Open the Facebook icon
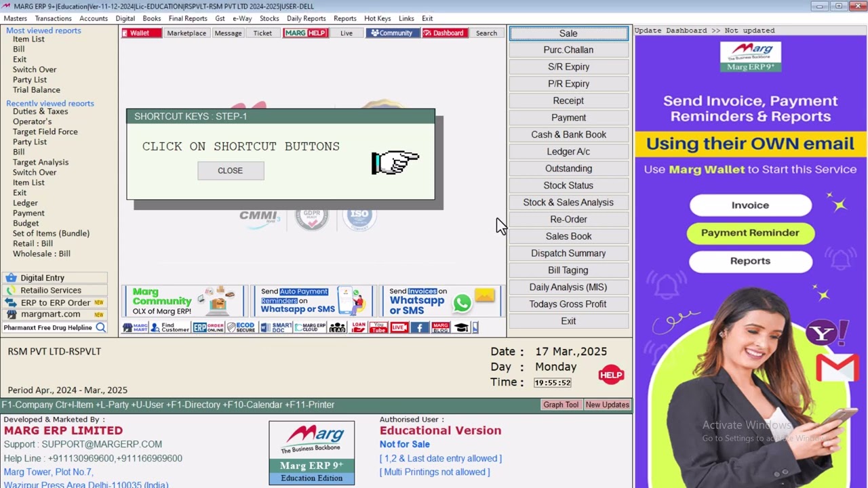868x488 pixels. (420, 327)
